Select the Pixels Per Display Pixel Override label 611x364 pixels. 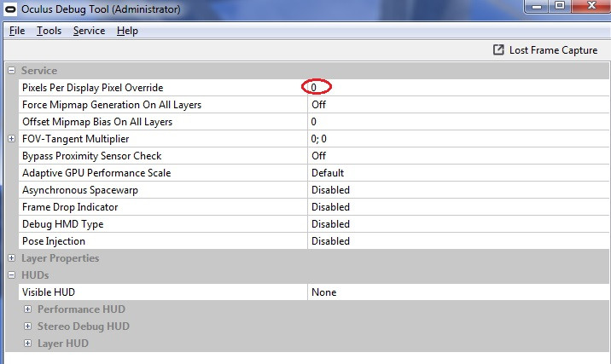tap(93, 88)
